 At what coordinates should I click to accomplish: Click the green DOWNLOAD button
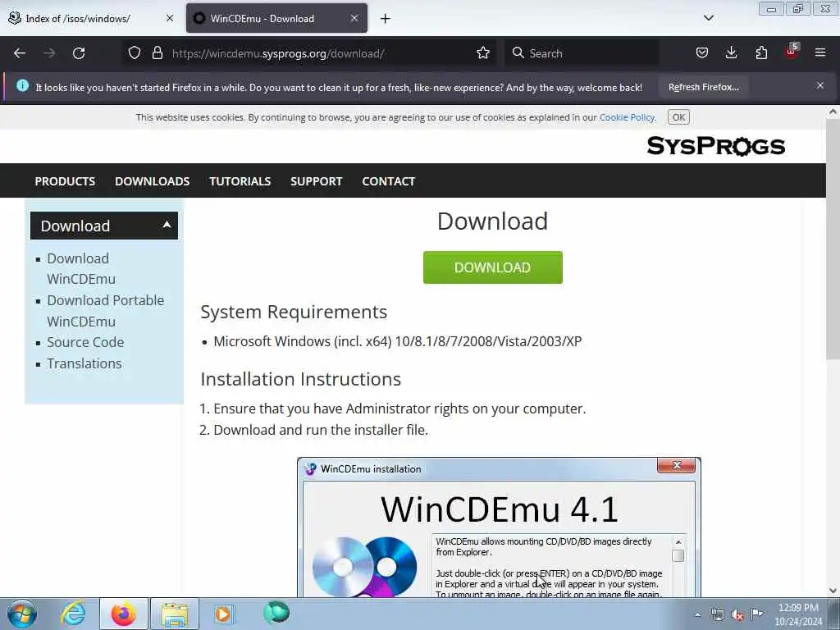(493, 267)
